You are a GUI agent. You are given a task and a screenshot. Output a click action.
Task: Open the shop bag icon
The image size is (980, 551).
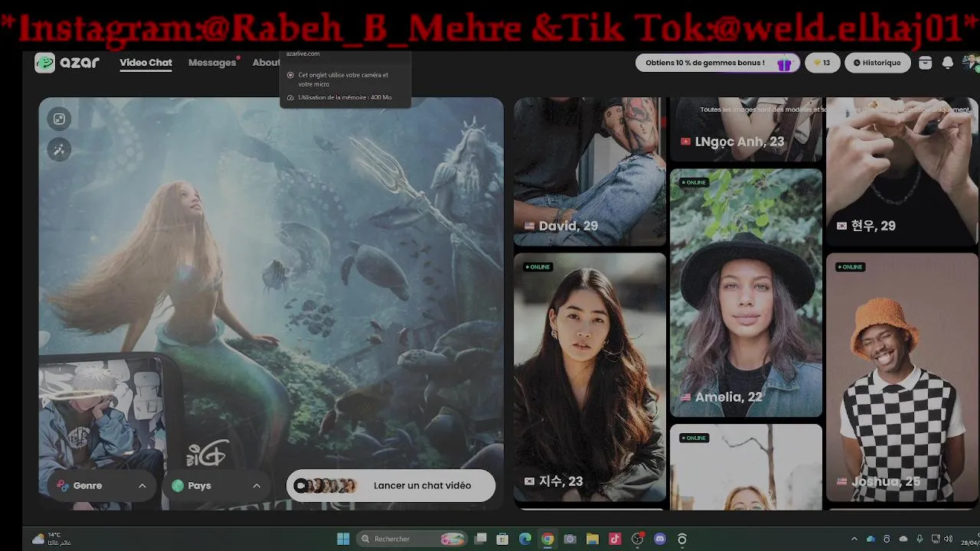point(925,63)
